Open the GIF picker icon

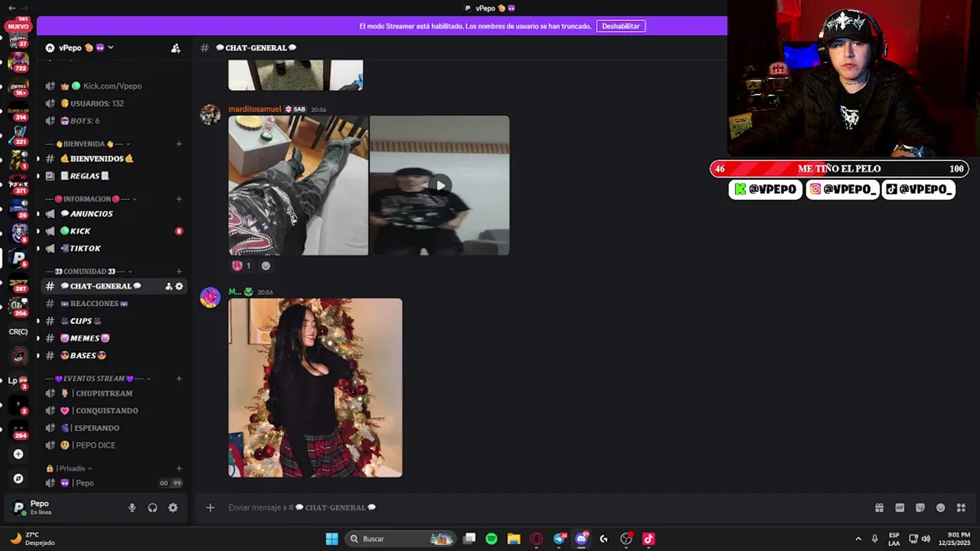900,507
